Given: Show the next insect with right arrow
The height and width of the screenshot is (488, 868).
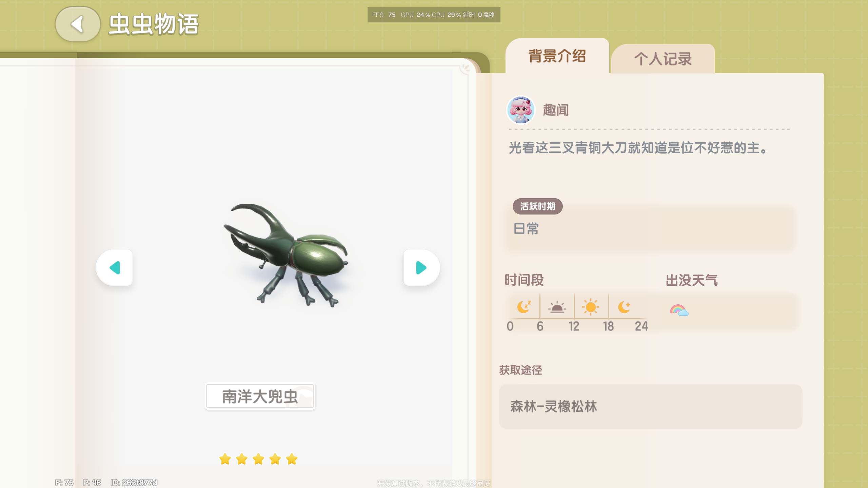Looking at the screenshot, I should [421, 268].
